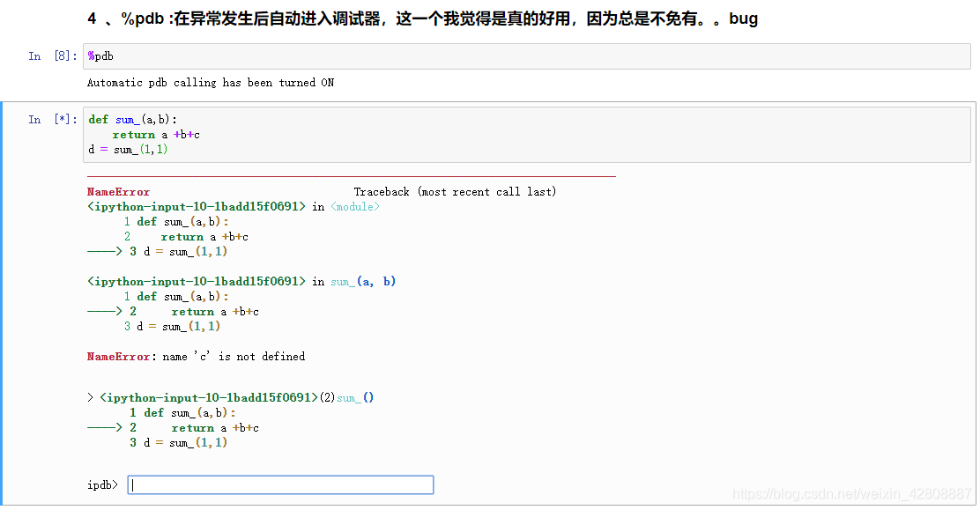Image resolution: width=980 pixels, height=510 pixels.
Task: Click 'sum_(a, b)' in second traceback frame
Action: pos(363,282)
